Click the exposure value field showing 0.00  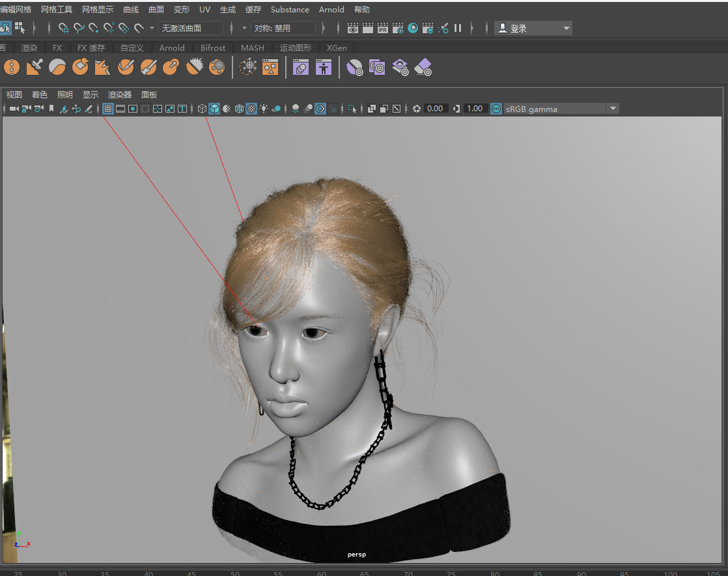pyautogui.click(x=435, y=109)
